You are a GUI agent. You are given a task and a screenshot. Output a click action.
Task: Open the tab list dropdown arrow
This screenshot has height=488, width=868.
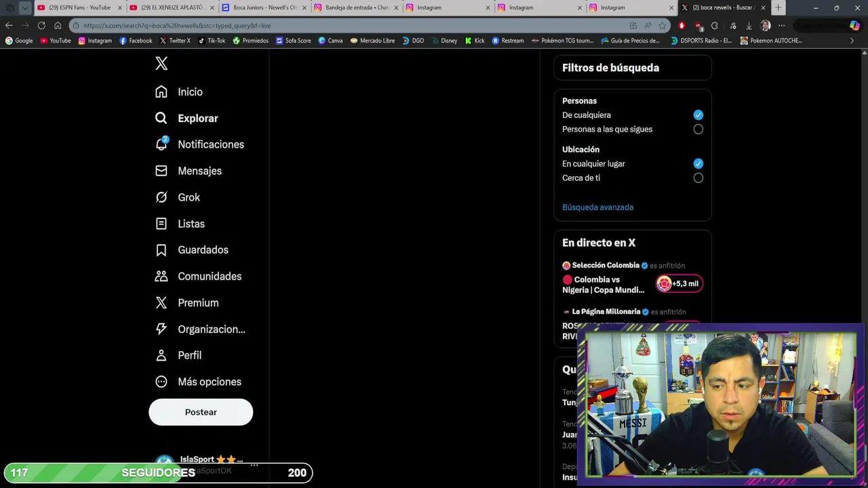point(25,8)
